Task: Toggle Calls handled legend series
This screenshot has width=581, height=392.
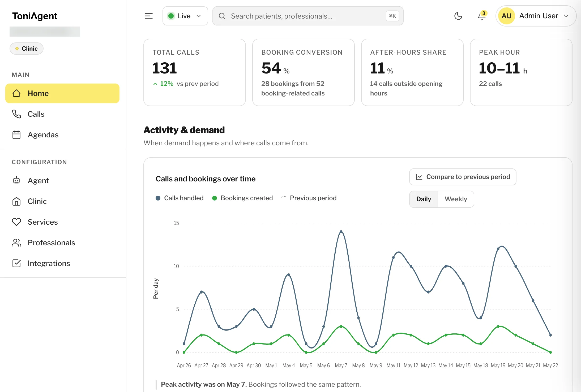Action: [180, 198]
